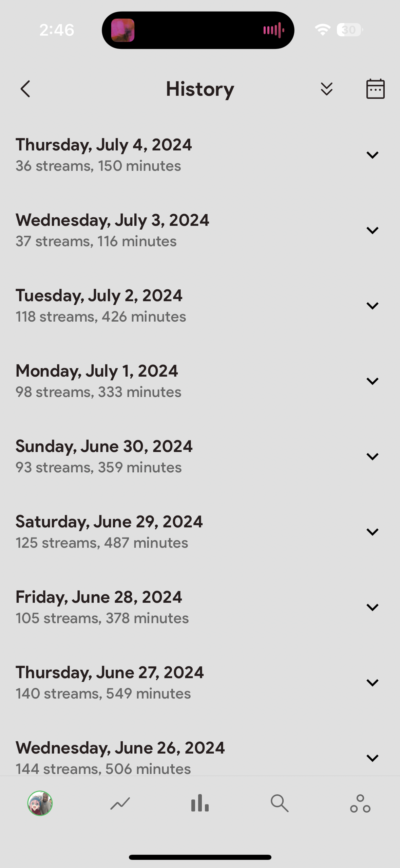The height and width of the screenshot is (868, 400).
Task: Expand Wednesday, June 26, 2024 chevron
Action: tap(372, 758)
